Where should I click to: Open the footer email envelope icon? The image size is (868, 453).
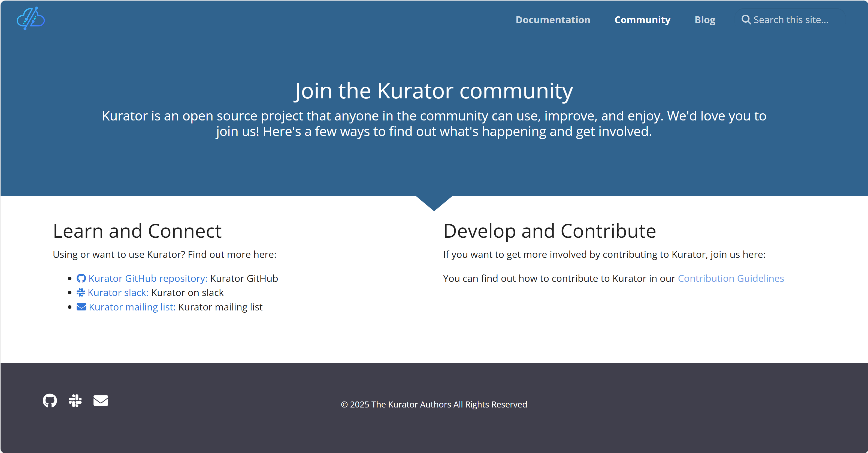[100, 400]
